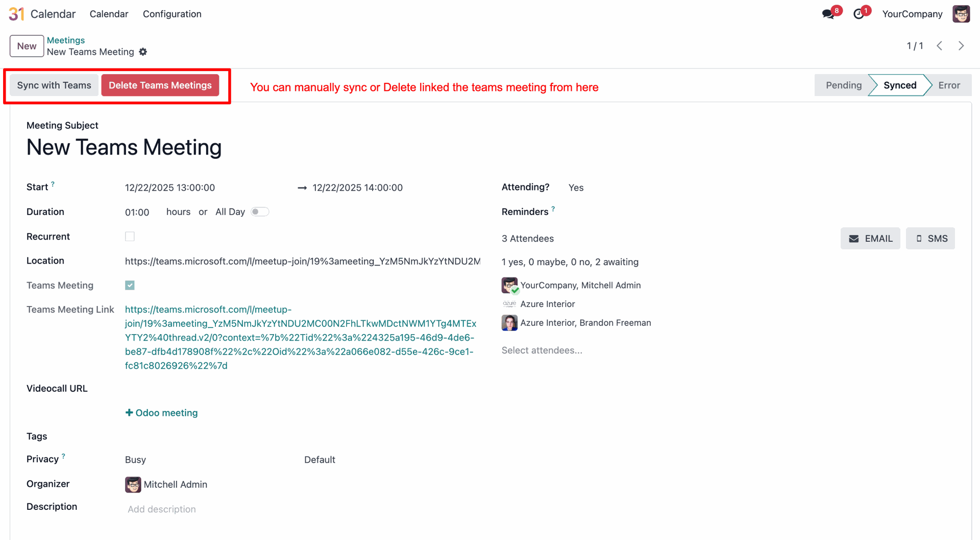Viewport: 980px width, 540px height.
Task: Set status to Pending
Action: tap(843, 85)
